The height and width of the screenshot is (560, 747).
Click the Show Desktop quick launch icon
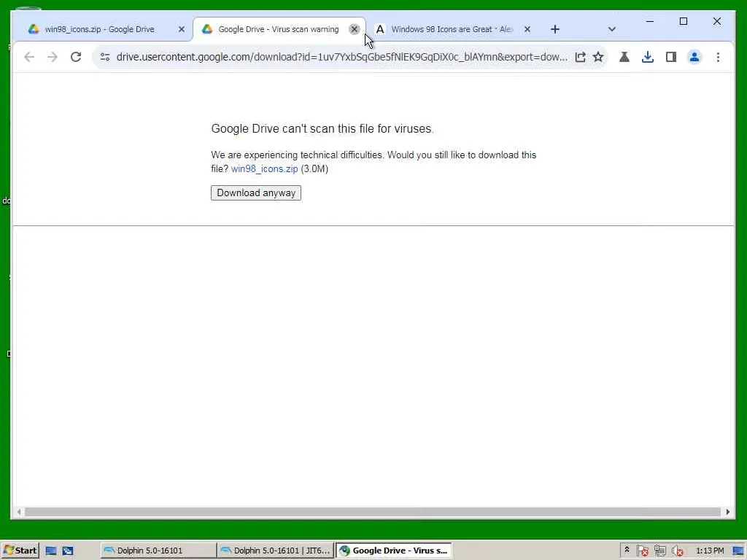51,551
